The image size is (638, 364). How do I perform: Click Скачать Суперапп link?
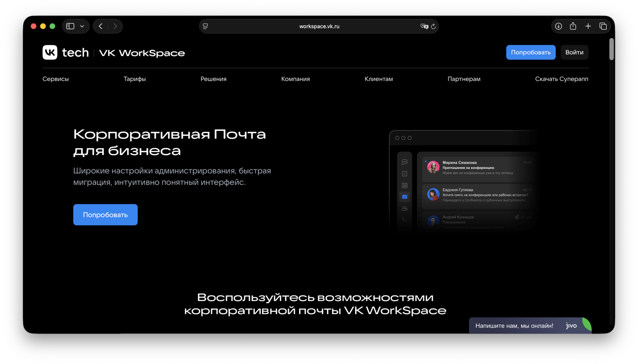click(x=562, y=79)
